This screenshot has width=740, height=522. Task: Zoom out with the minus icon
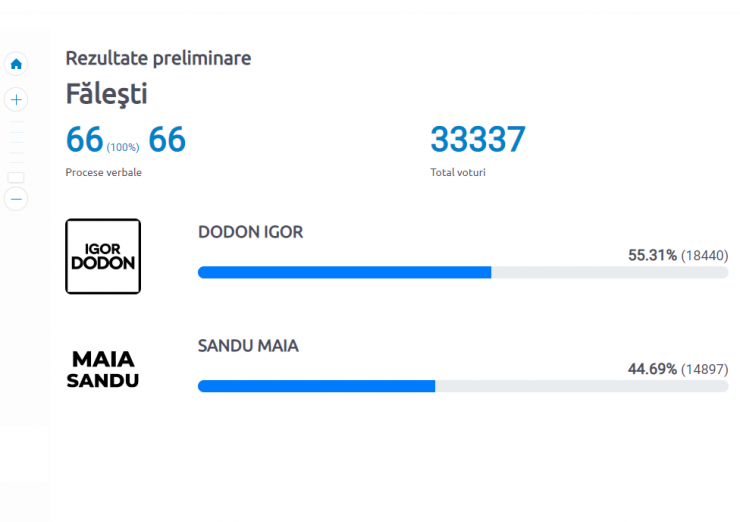tap(16, 199)
